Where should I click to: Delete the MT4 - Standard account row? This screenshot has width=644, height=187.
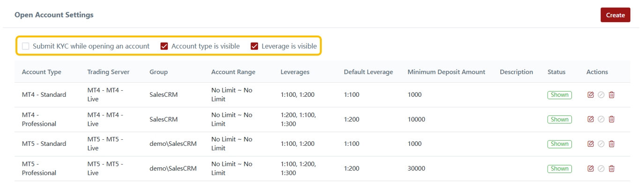pyautogui.click(x=612, y=95)
